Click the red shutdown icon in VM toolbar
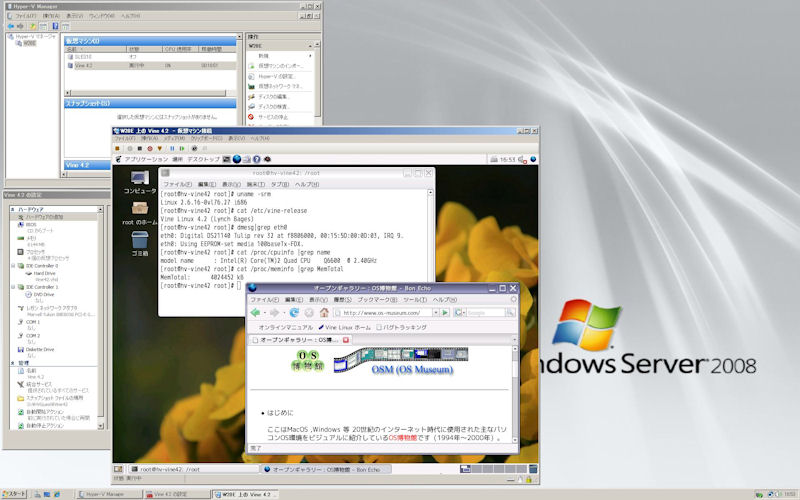 tap(149, 148)
